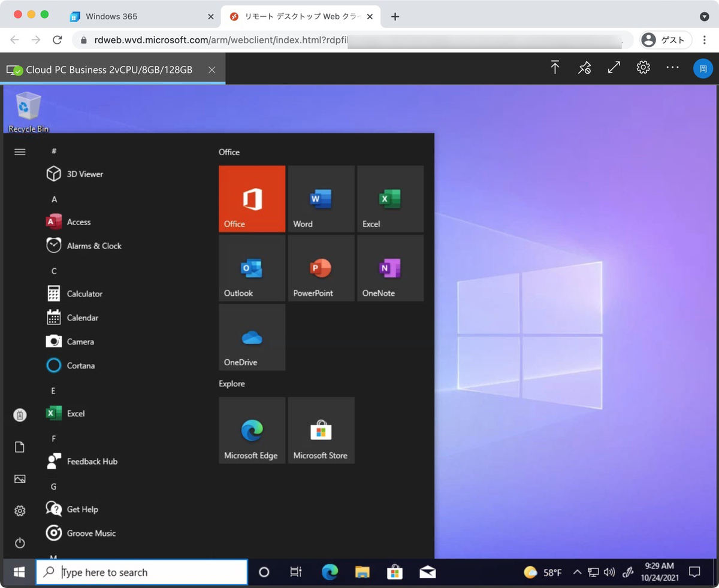Click the Start menu power icon
719x588 pixels.
pyautogui.click(x=20, y=543)
